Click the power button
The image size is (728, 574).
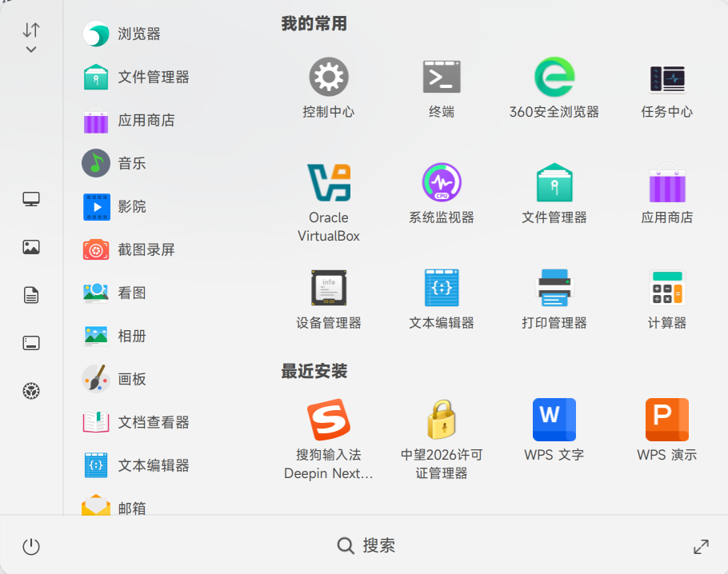(x=31, y=547)
